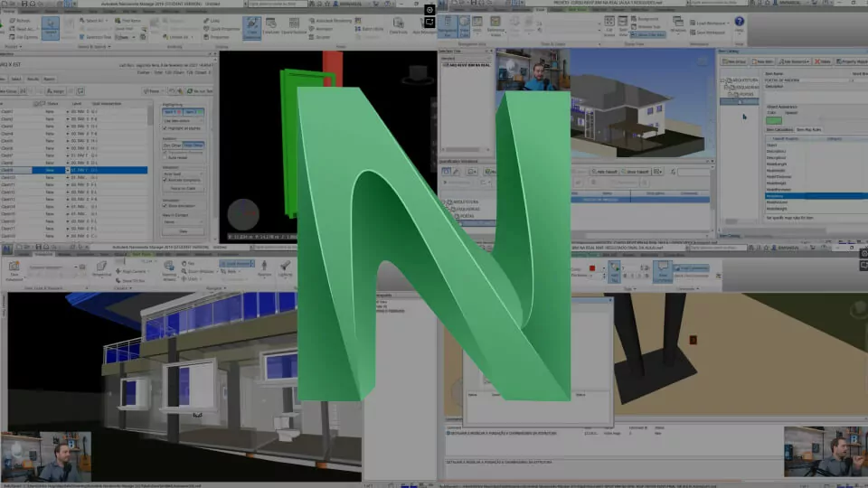
Task: Click the Split View icon
Action: point(623,25)
